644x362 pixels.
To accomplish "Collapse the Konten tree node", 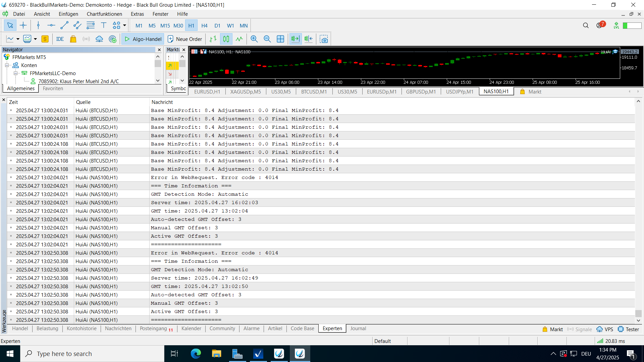I will [x=7, y=65].
